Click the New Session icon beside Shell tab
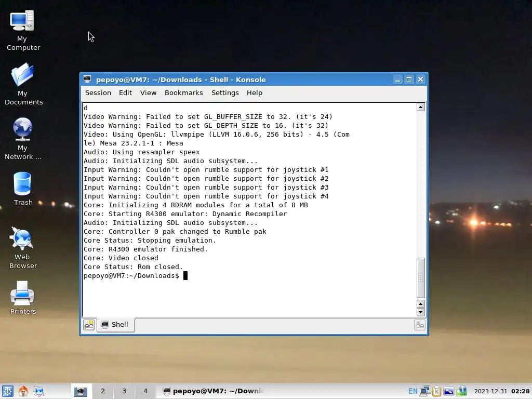Screen dimensions: 532x399 click(89, 325)
